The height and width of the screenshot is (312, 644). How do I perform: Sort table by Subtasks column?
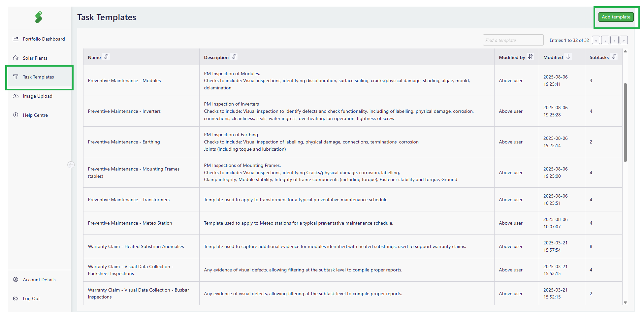614,57
